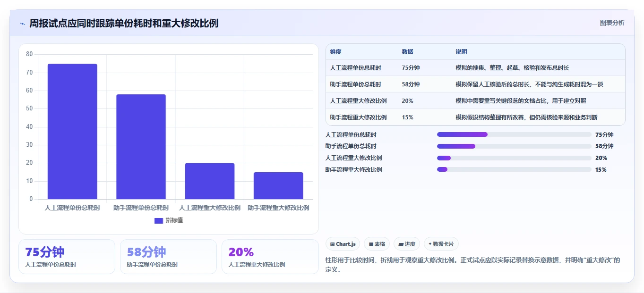Click the 表格 tag chip
Screen dimensions: 644x293
[x=377, y=244]
